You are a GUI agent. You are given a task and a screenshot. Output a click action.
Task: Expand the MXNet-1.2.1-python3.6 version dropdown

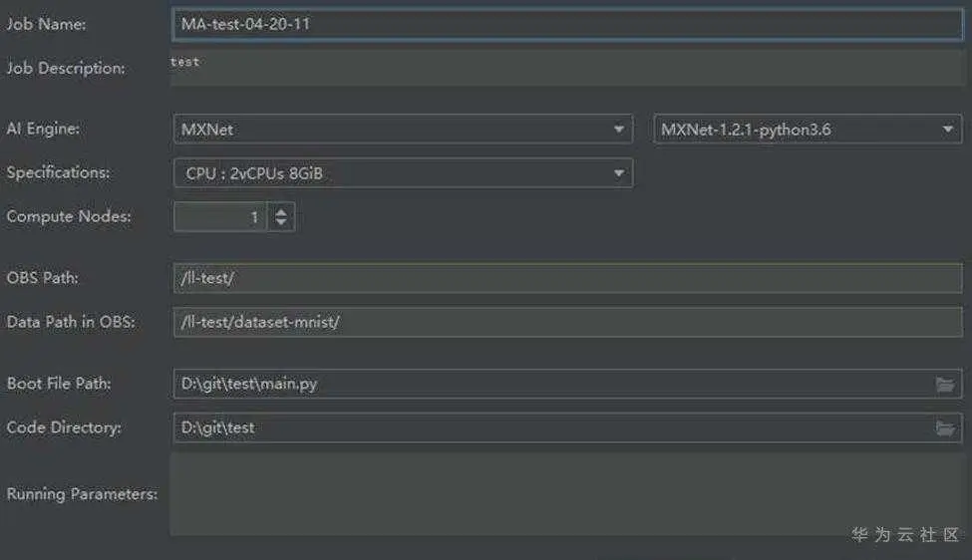pos(808,130)
